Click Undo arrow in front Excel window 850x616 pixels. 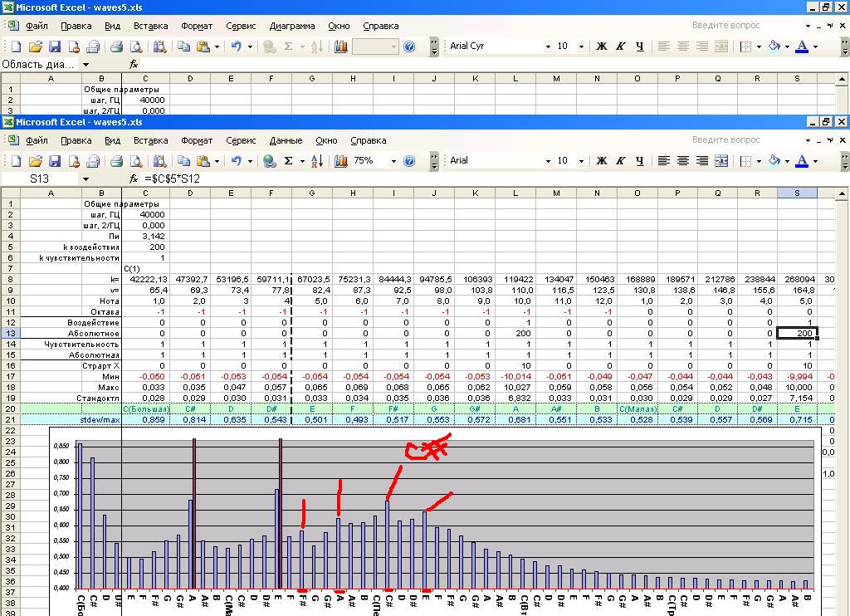point(237,161)
